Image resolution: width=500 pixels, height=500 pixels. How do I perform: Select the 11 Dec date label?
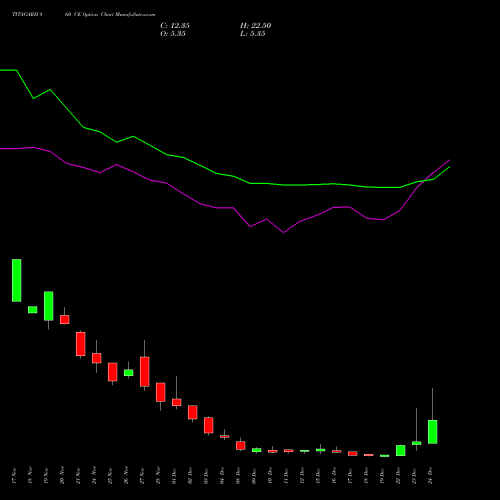coord(286,476)
